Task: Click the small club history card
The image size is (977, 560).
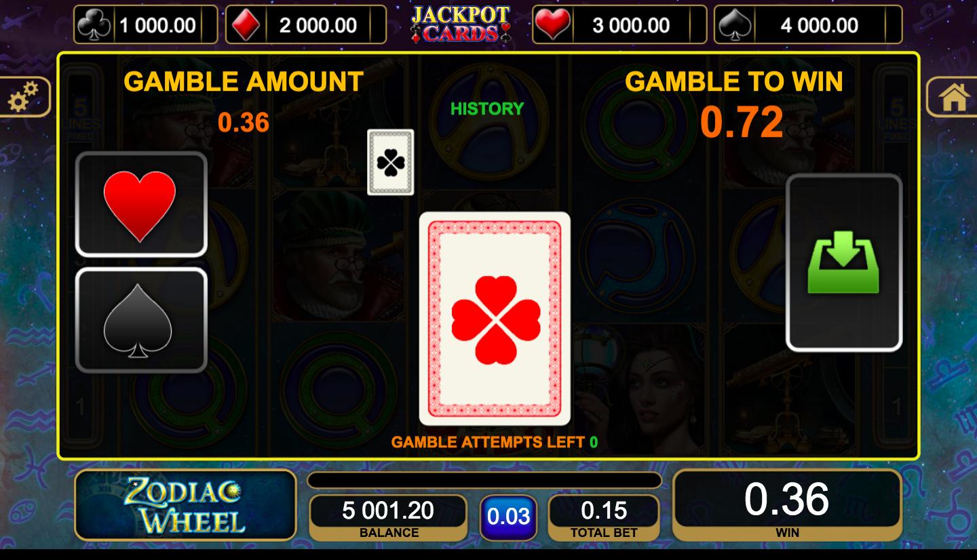Action: 391,163
